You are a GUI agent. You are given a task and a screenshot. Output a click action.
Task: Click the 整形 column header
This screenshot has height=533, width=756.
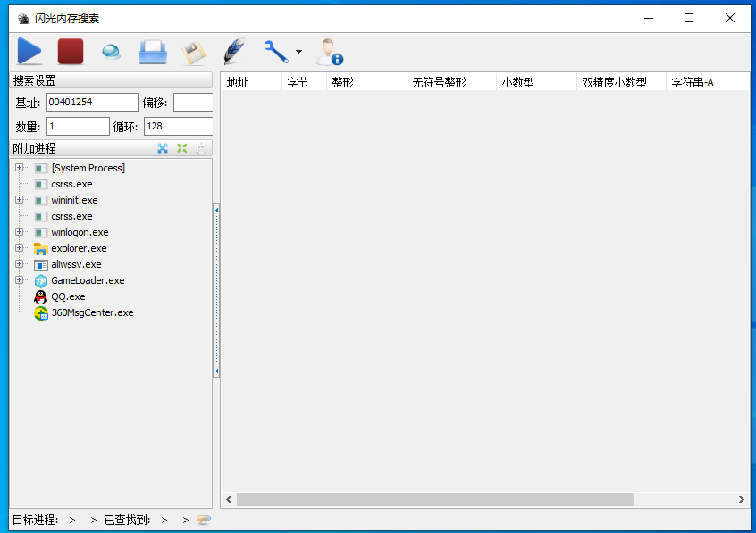pos(367,82)
